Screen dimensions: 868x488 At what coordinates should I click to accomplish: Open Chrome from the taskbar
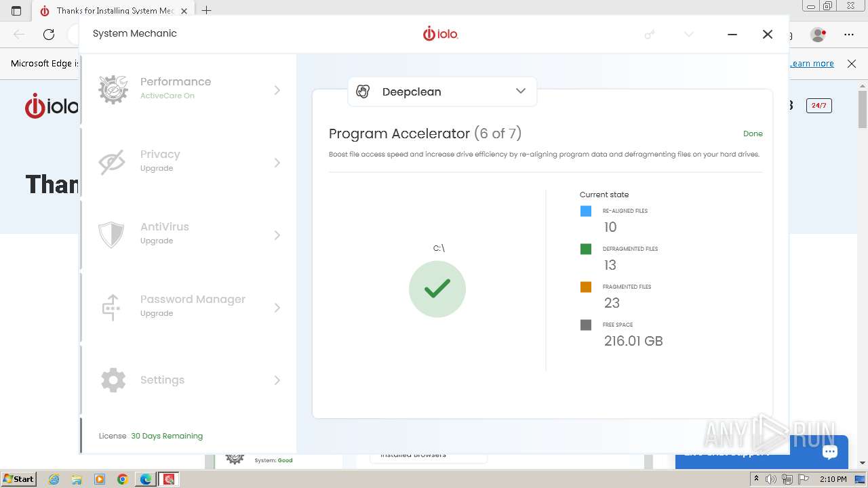pos(123,479)
